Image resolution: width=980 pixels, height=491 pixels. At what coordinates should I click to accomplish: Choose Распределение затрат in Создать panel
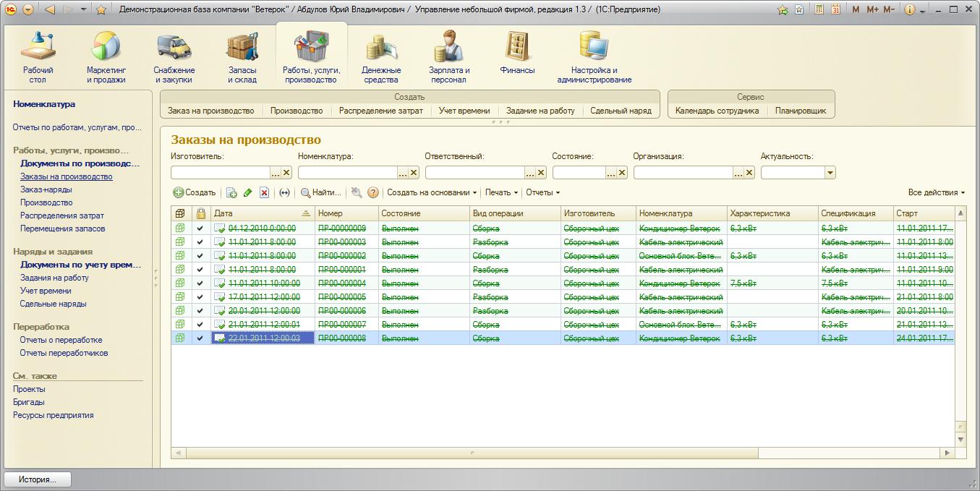[380, 111]
